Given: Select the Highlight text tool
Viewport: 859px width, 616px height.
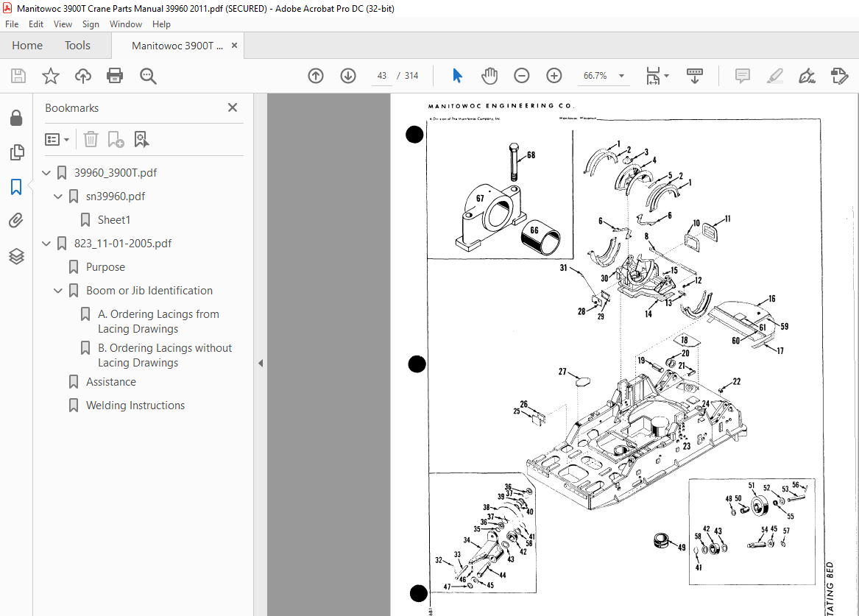Looking at the screenshot, I should (774, 76).
